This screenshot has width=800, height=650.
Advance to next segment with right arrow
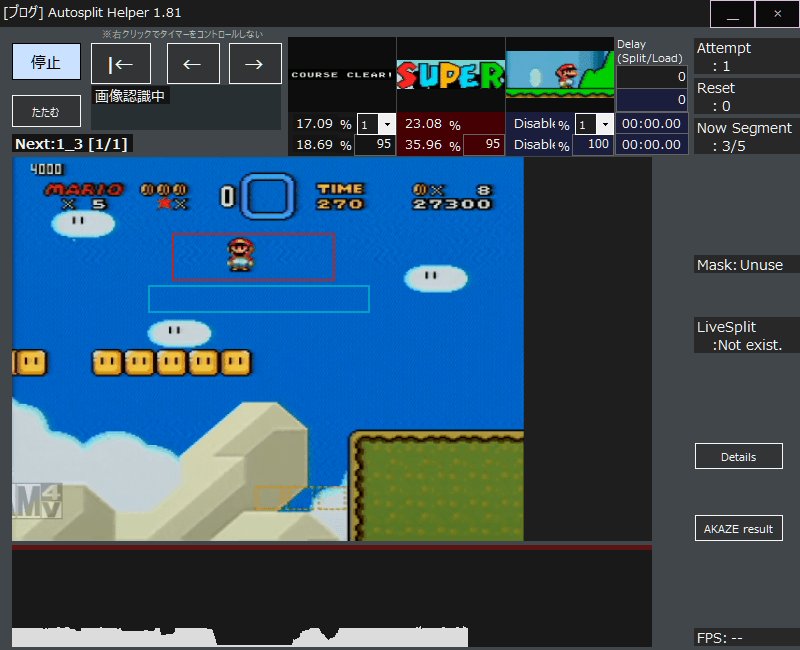click(x=255, y=64)
